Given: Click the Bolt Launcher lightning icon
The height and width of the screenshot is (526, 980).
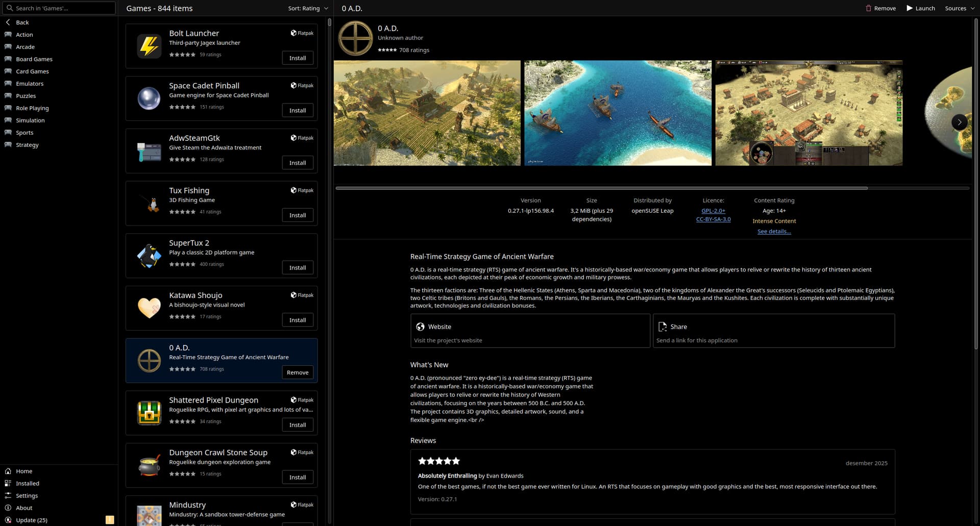Looking at the screenshot, I should (149, 46).
